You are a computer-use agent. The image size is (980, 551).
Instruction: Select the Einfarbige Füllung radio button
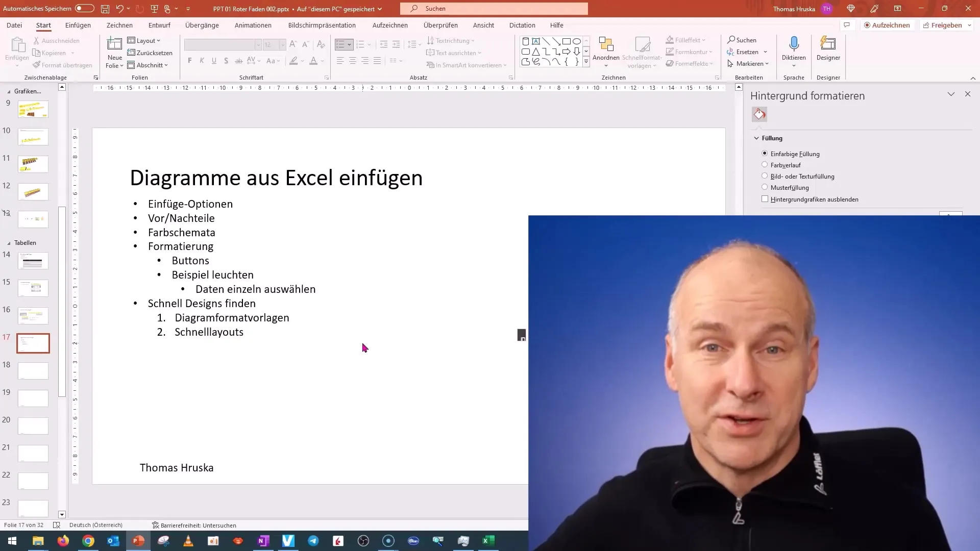point(765,154)
